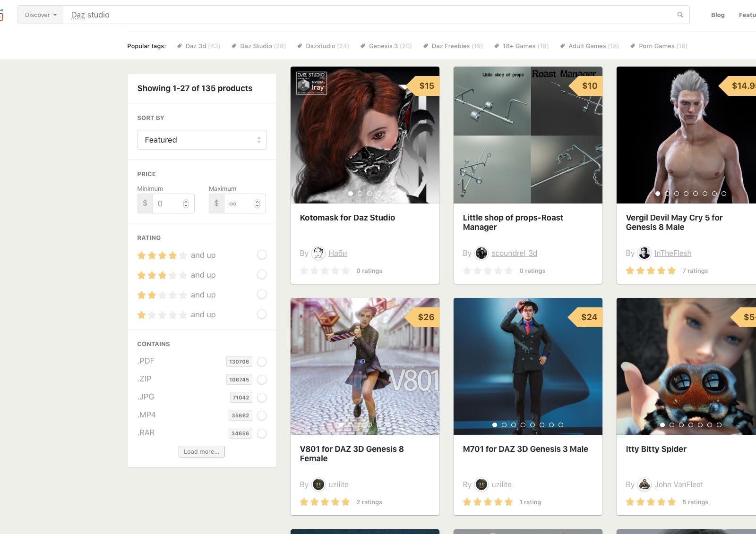Enable the .ZIP contains filter
This screenshot has height=534, width=756.
click(262, 380)
